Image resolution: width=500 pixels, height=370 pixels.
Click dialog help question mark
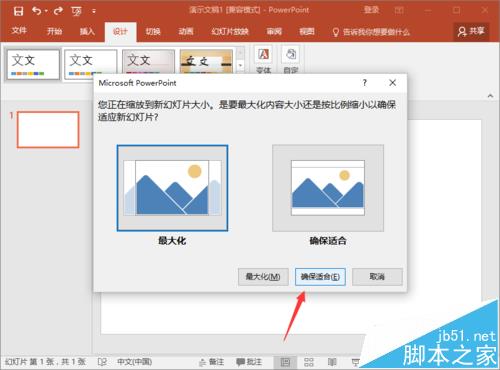point(365,83)
